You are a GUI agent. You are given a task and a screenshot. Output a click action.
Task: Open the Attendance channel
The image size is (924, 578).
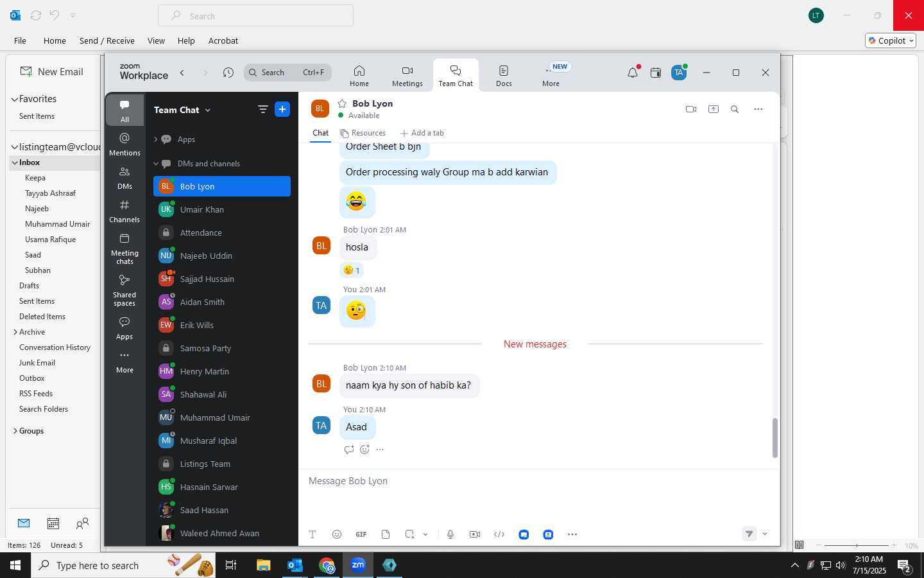tap(222, 232)
